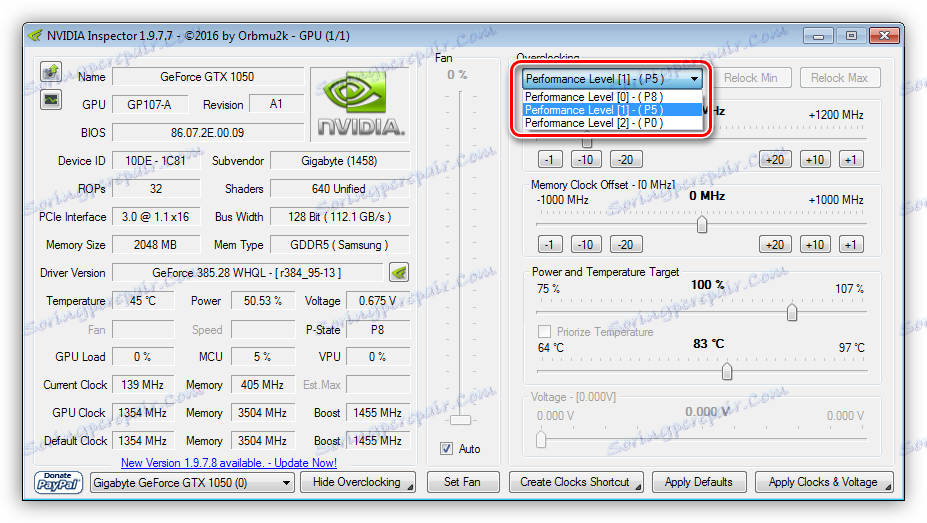Click the Relock Min button

751,78
